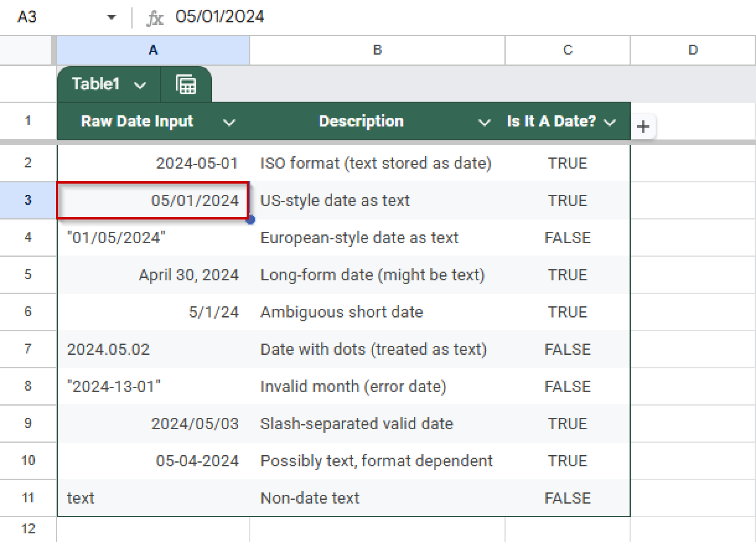
Task: Open the Raw Date Input filter chevron
Action: (229, 122)
